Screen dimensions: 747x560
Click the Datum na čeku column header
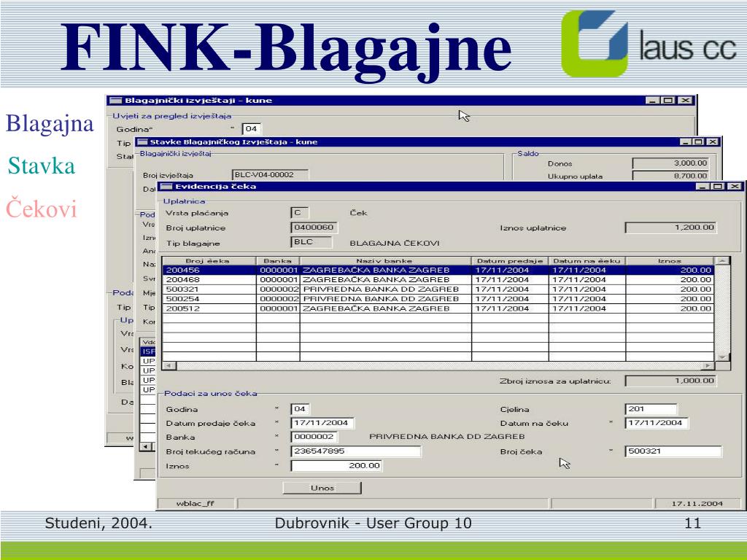587,261
